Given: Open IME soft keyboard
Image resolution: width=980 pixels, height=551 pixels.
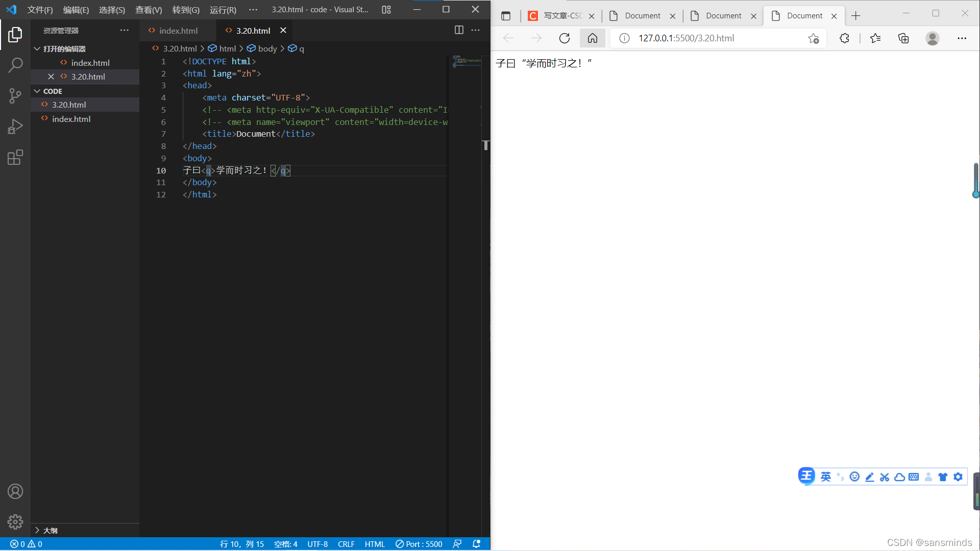Looking at the screenshot, I should 914,477.
